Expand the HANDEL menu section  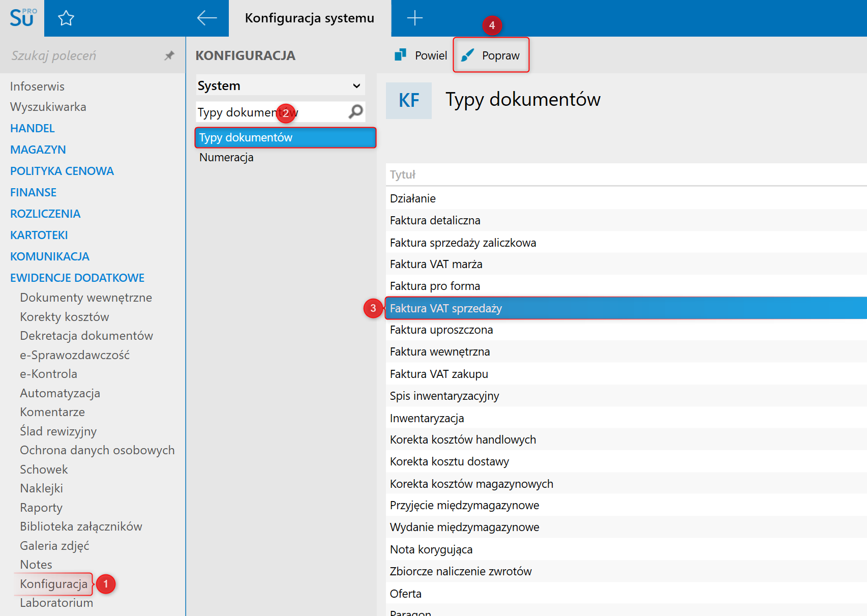33,128
